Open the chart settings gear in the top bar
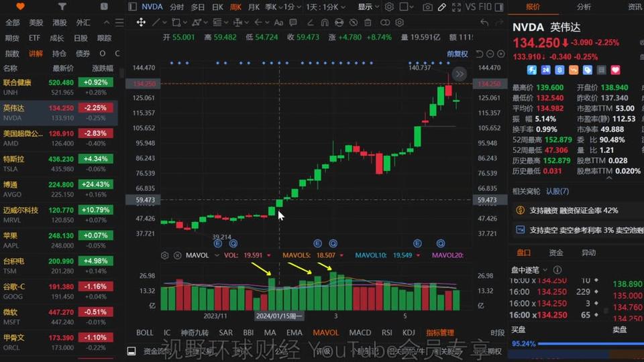The width and height of the screenshot is (644, 362). click(x=389, y=7)
